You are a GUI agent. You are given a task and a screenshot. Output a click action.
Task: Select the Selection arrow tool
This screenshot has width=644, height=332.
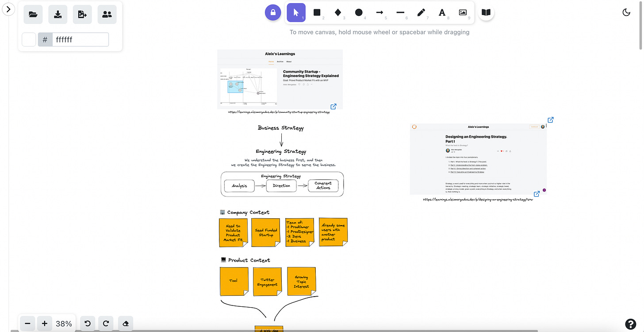point(296,12)
